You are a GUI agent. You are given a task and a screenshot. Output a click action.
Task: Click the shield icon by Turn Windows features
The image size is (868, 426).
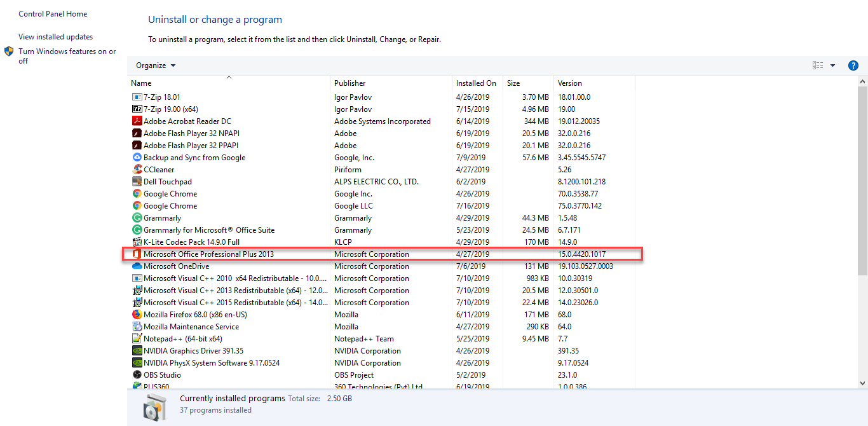click(x=9, y=52)
